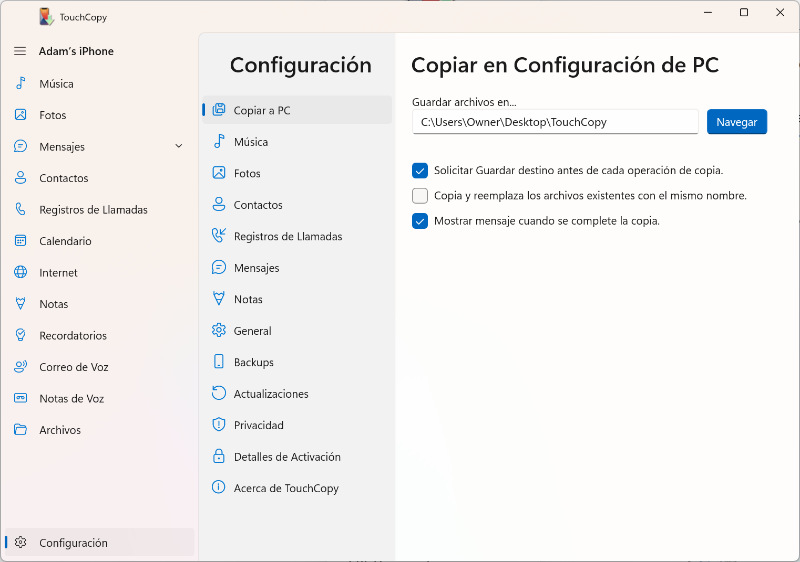
Task: Click the Notas de Voz tape icon
Action: 20,398
